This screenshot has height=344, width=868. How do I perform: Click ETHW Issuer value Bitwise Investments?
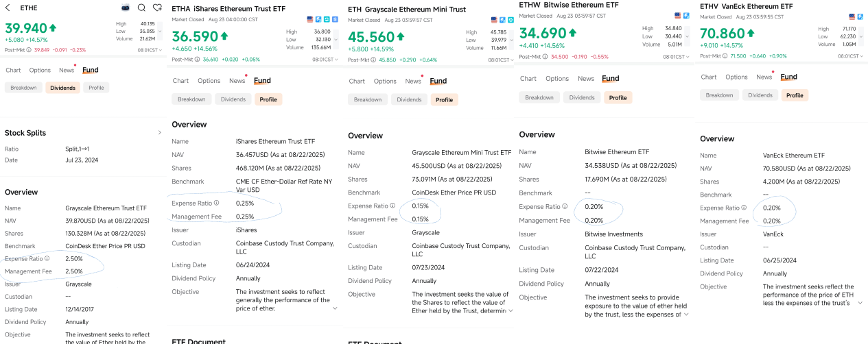613,234
